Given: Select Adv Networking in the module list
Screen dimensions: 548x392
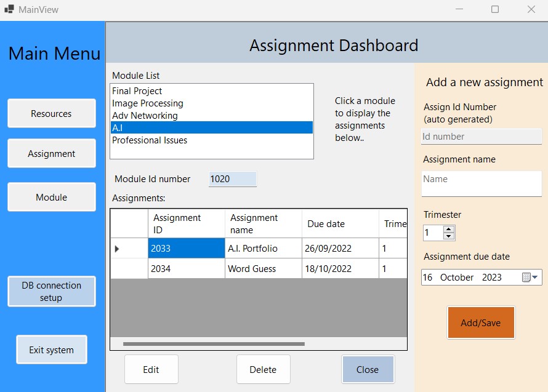Looking at the screenshot, I should click(145, 116).
